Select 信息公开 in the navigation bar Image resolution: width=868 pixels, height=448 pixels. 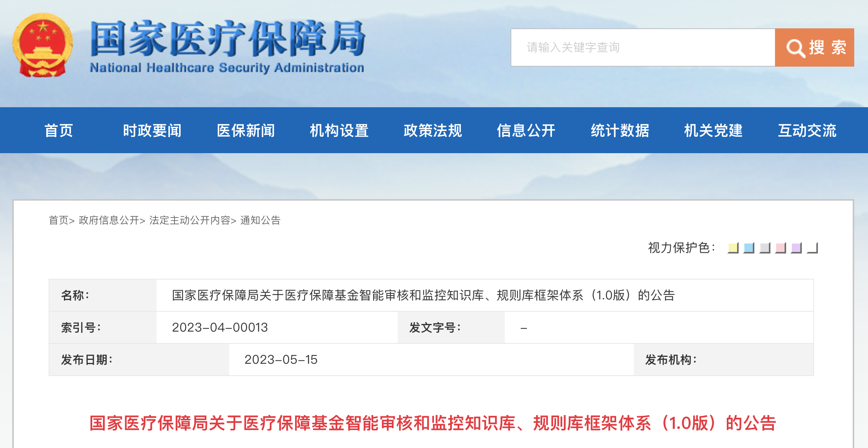tap(526, 131)
